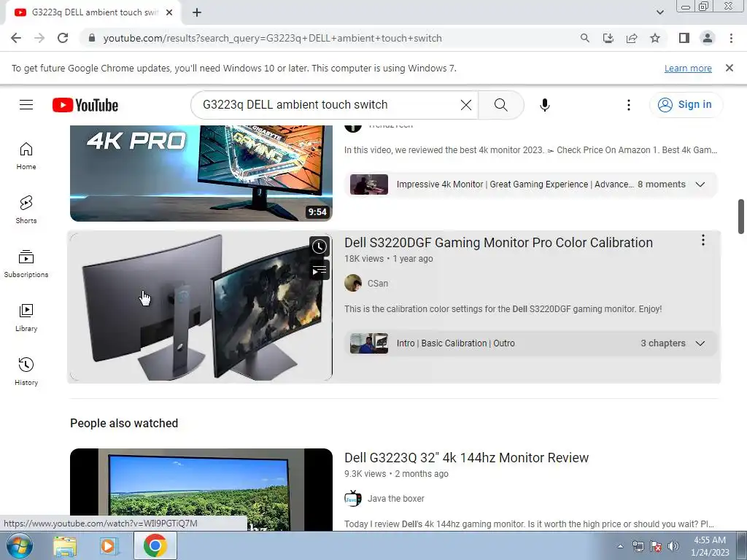The image size is (747, 560).
Task: Open Shorts in the sidebar
Action: (26, 209)
